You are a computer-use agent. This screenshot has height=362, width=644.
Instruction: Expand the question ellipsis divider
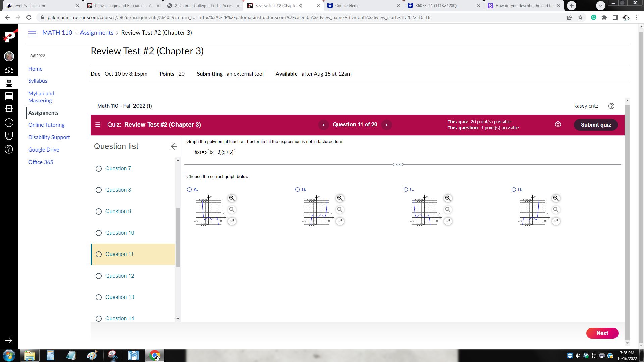[x=398, y=164]
